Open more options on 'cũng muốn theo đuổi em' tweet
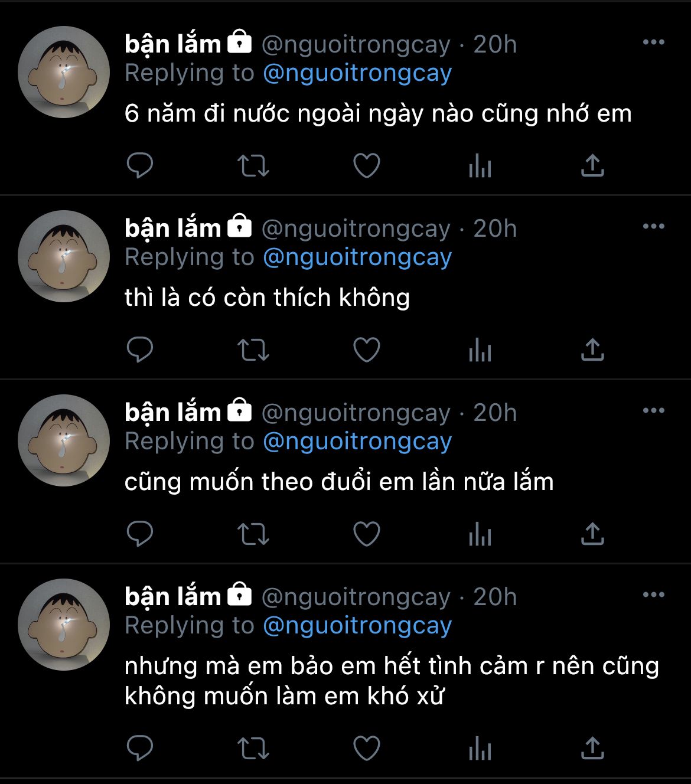 click(653, 410)
